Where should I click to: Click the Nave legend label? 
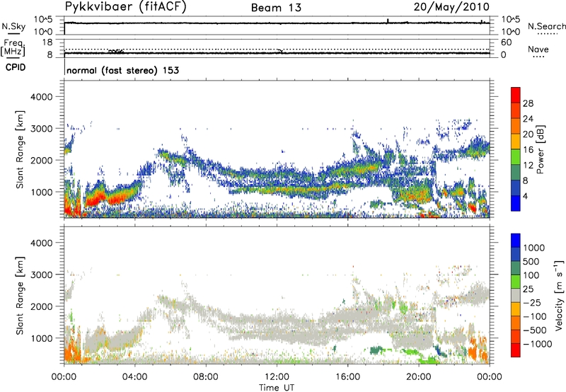pos(538,49)
